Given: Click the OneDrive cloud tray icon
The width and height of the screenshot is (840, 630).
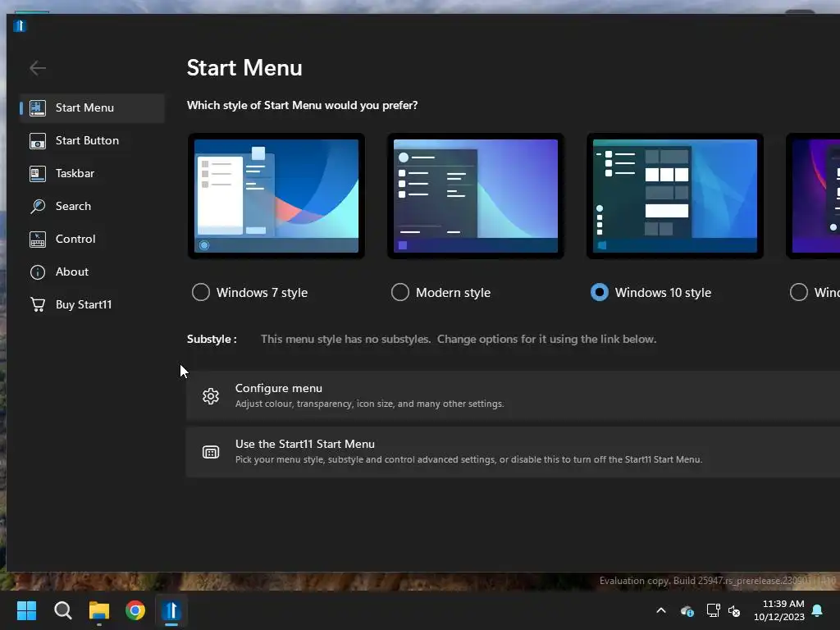Looking at the screenshot, I should tap(687, 610).
